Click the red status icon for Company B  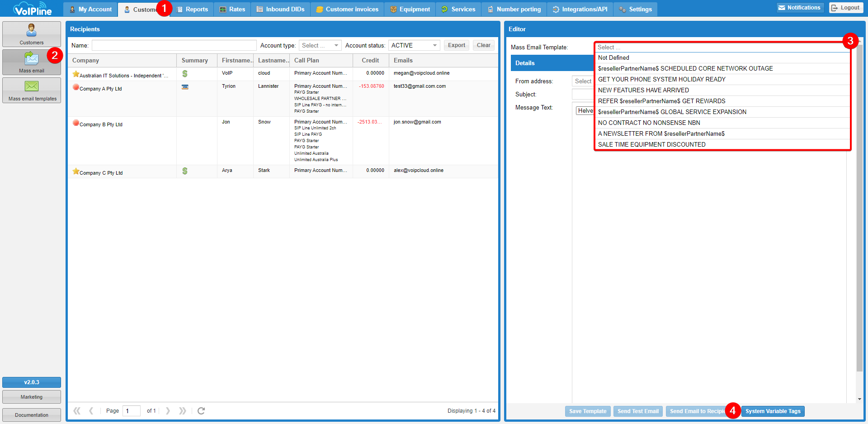click(76, 123)
